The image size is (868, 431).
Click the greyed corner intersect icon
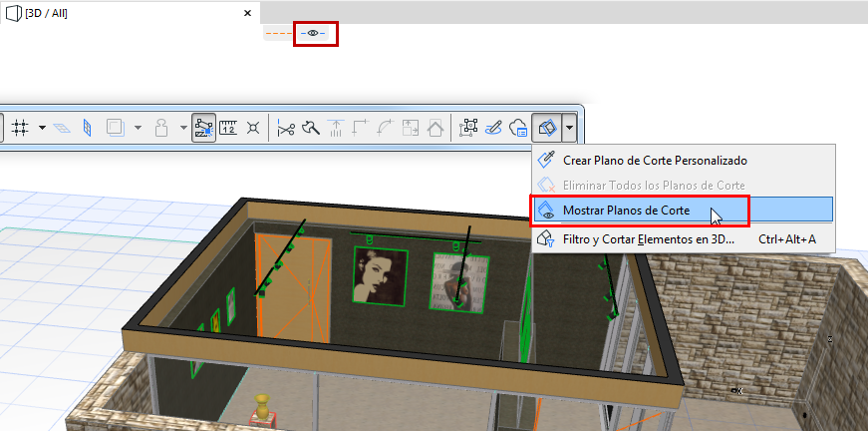click(361, 128)
